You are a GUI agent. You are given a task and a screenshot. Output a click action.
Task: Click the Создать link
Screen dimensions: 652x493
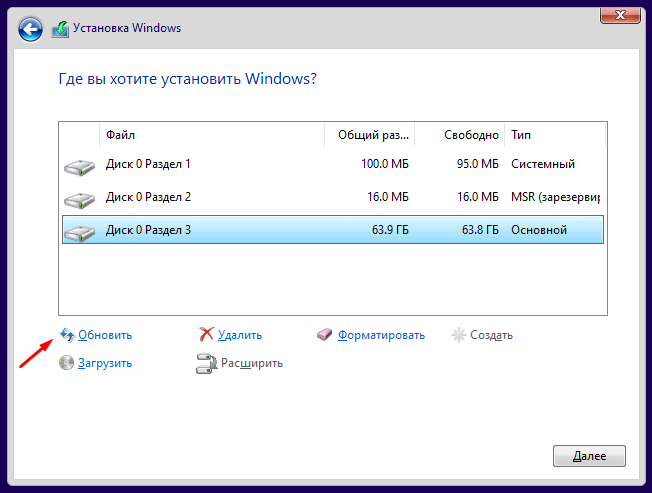pos(491,335)
